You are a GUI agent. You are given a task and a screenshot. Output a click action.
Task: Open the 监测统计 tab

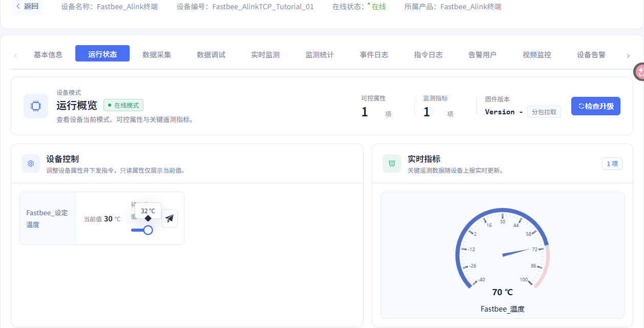click(x=320, y=55)
